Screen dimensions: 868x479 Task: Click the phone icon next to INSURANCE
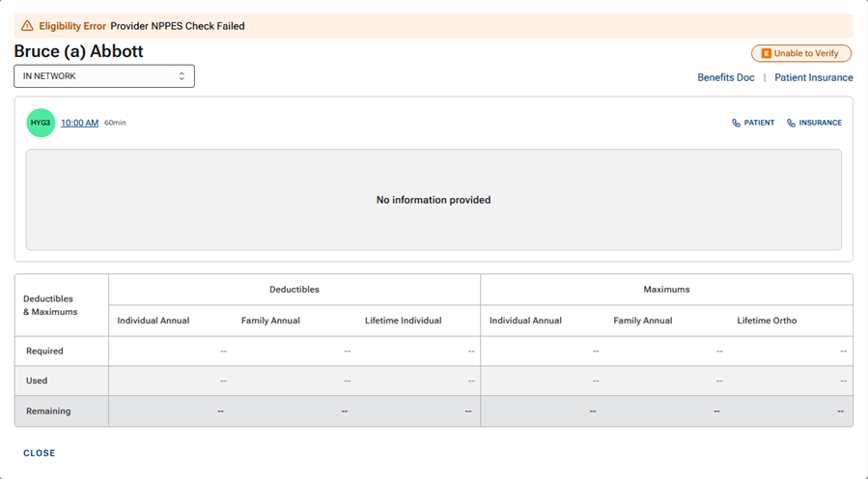(x=792, y=123)
